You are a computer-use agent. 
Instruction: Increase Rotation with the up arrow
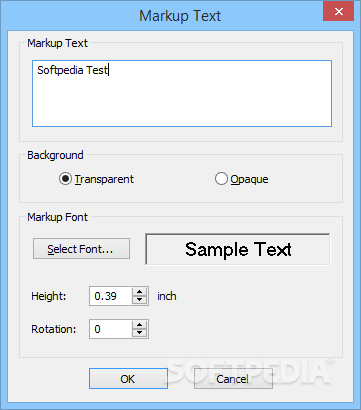pyautogui.click(x=140, y=325)
